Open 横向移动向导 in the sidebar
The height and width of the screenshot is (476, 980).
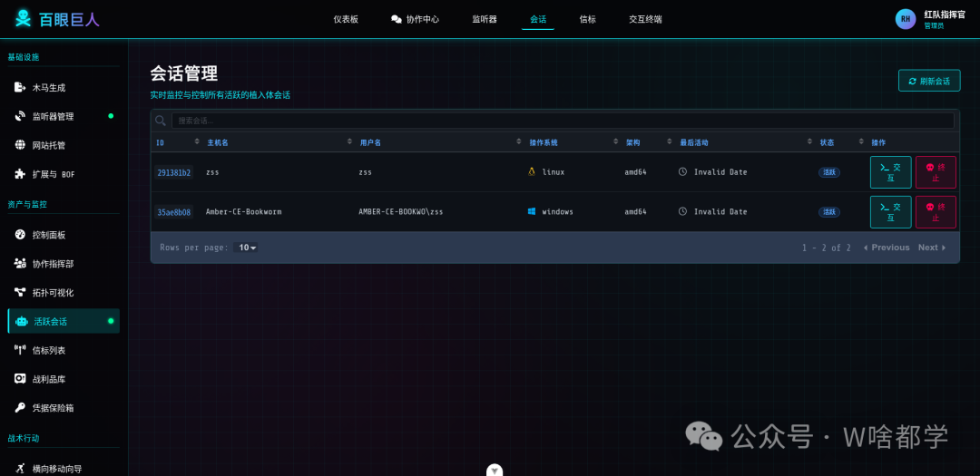pos(64,468)
